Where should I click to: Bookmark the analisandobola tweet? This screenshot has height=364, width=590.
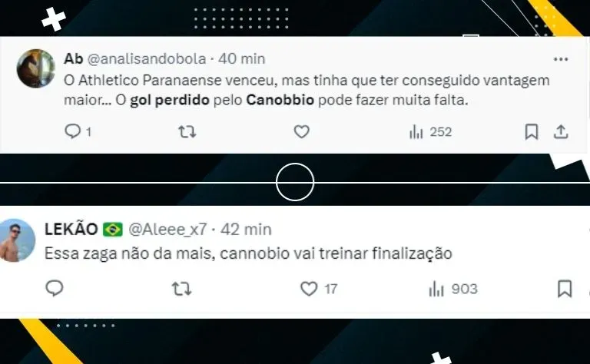[x=532, y=131]
